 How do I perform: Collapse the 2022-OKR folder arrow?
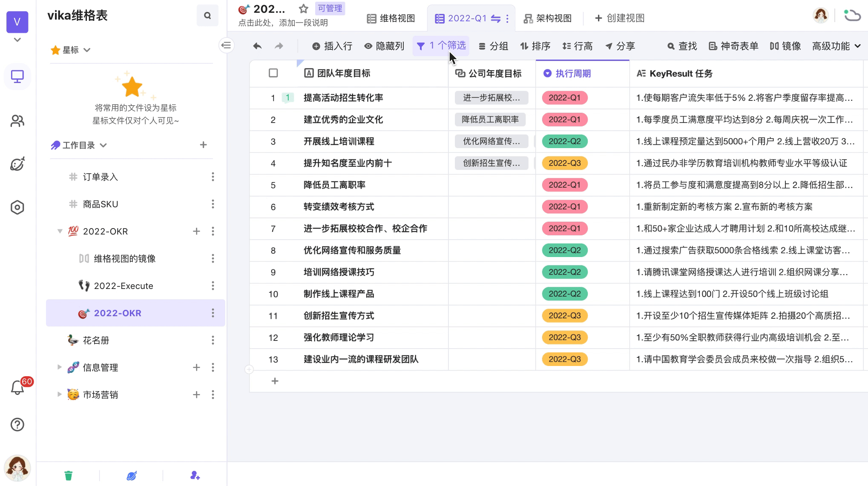[60, 231]
